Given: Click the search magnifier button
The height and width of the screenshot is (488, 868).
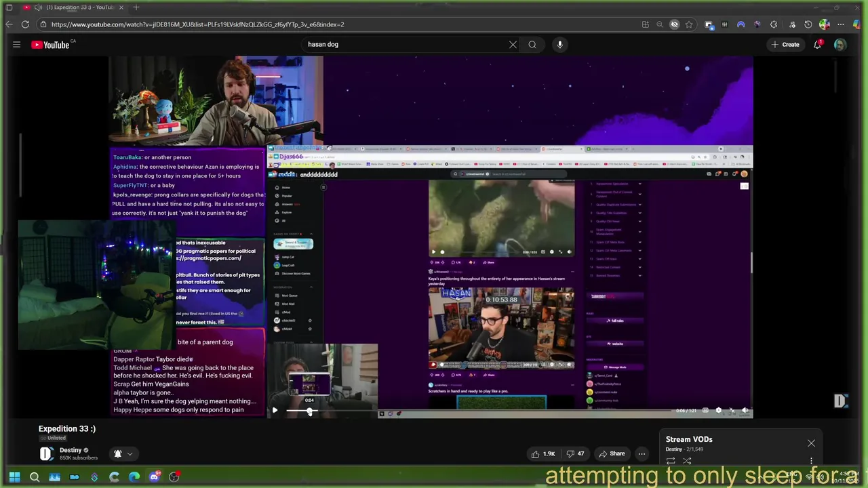Looking at the screenshot, I should coord(532,45).
